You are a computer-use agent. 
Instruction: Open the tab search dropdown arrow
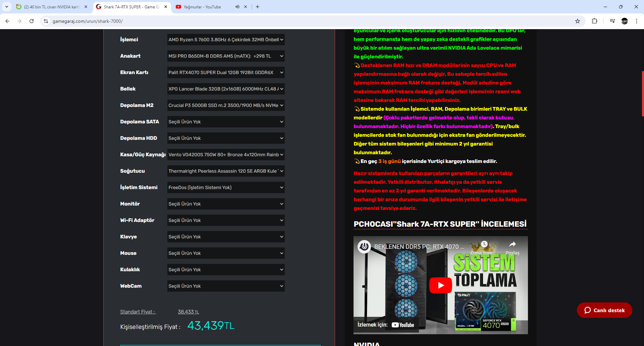click(x=7, y=7)
